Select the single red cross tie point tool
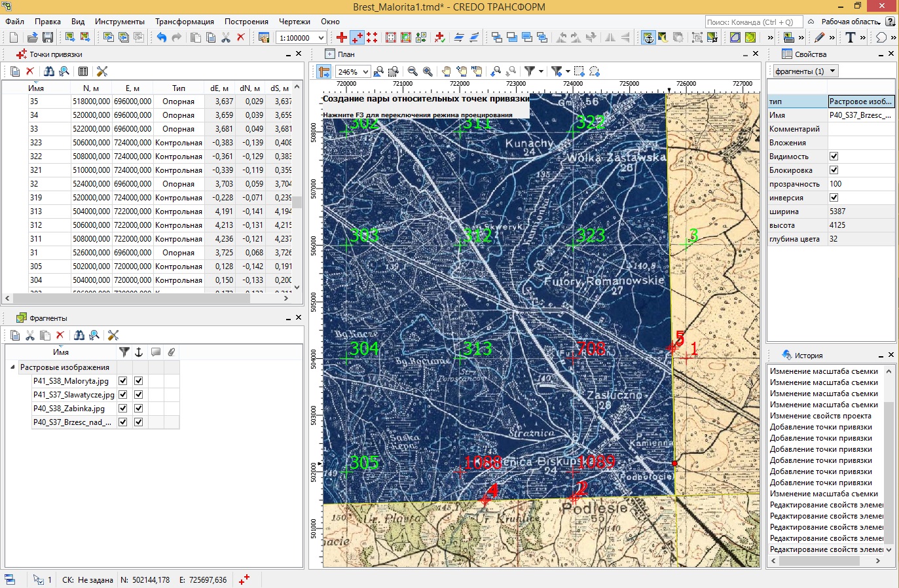899x588 pixels. point(342,37)
